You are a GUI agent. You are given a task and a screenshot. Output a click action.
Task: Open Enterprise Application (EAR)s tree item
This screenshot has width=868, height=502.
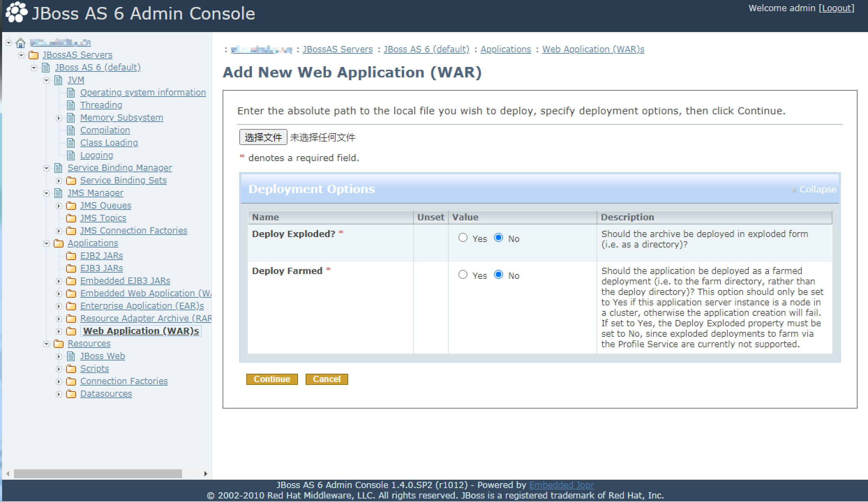[142, 306]
